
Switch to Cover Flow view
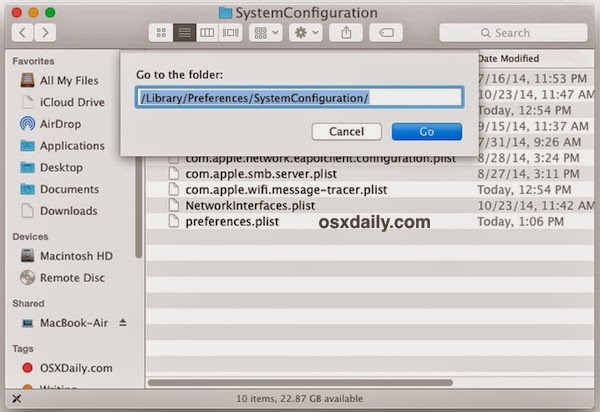pyautogui.click(x=230, y=33)
